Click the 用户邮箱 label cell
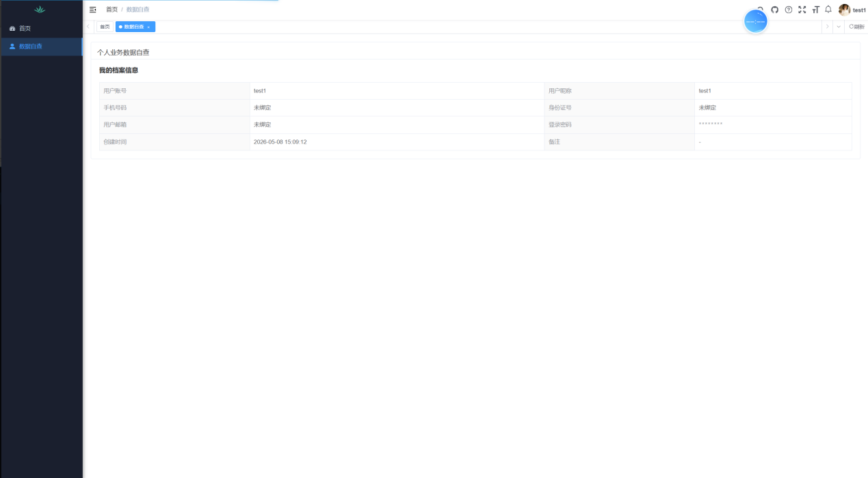This screenshot has height=478, width=868. pos(174,125)
